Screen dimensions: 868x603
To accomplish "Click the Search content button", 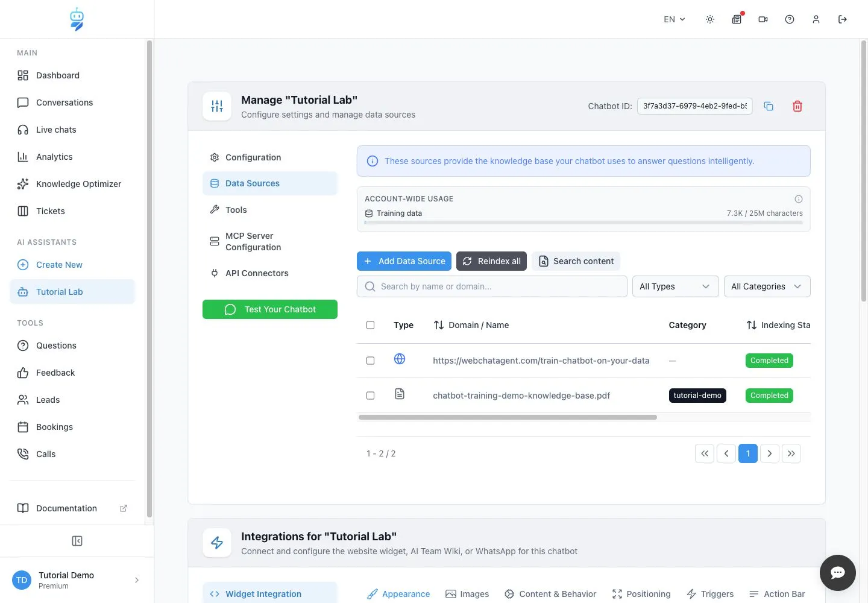I will (576, 261).
